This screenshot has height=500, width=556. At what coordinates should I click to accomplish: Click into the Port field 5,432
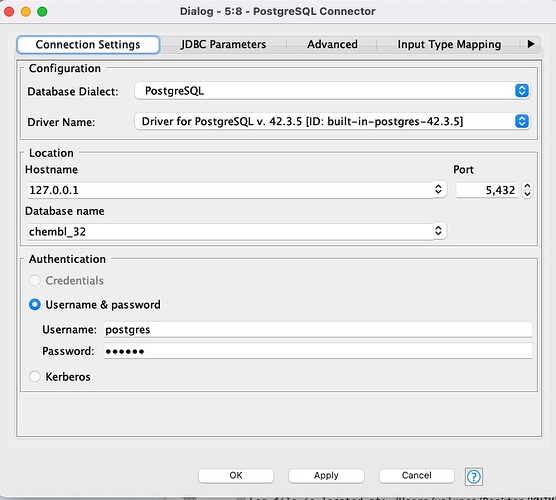[487, 190]
